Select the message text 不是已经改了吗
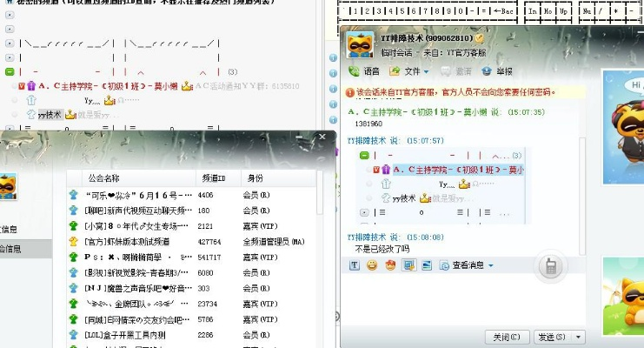Viewport: 644px width, 348px height. (382, 249)
